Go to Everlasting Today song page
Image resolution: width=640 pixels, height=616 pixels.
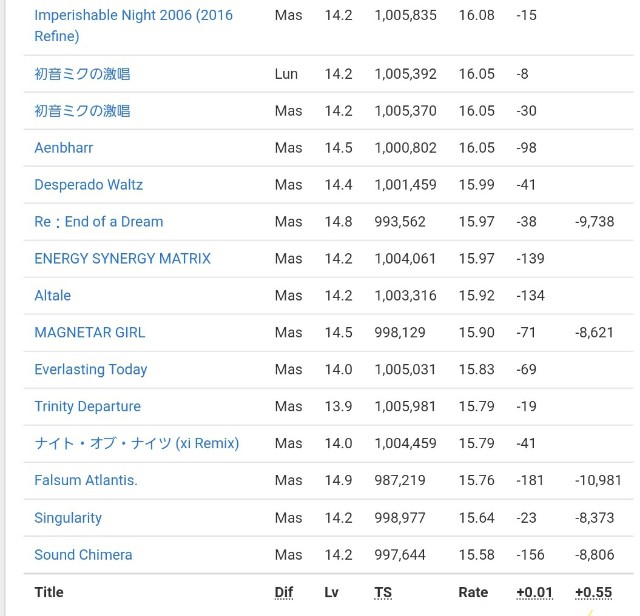point(90,370)
